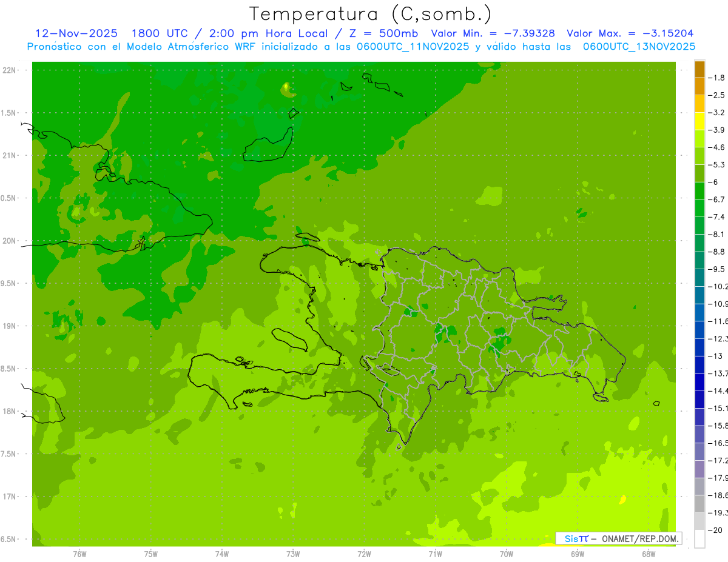Click the '19N' latitude axis label

(x=10, y=326)
